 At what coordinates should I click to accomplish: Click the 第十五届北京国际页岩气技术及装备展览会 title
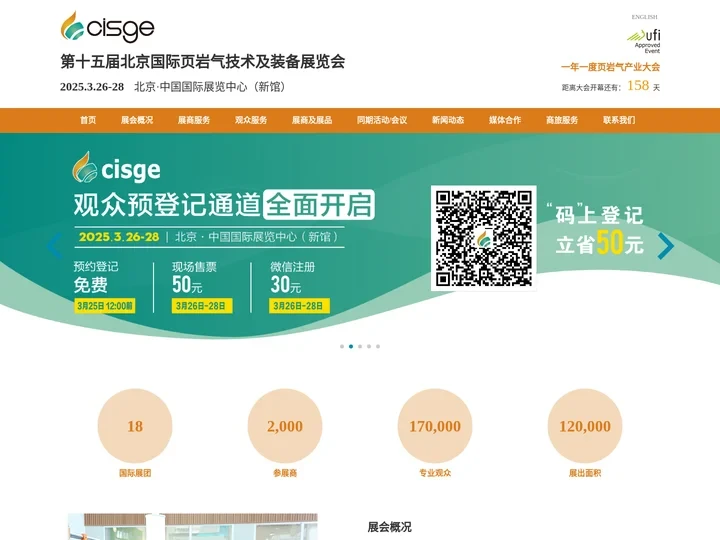coord(202,62)
